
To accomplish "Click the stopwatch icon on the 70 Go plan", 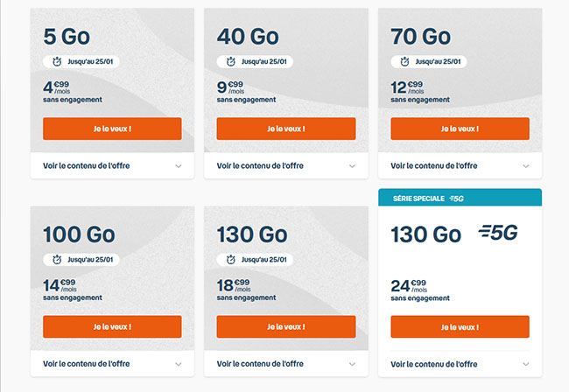I will pos(404,61).
